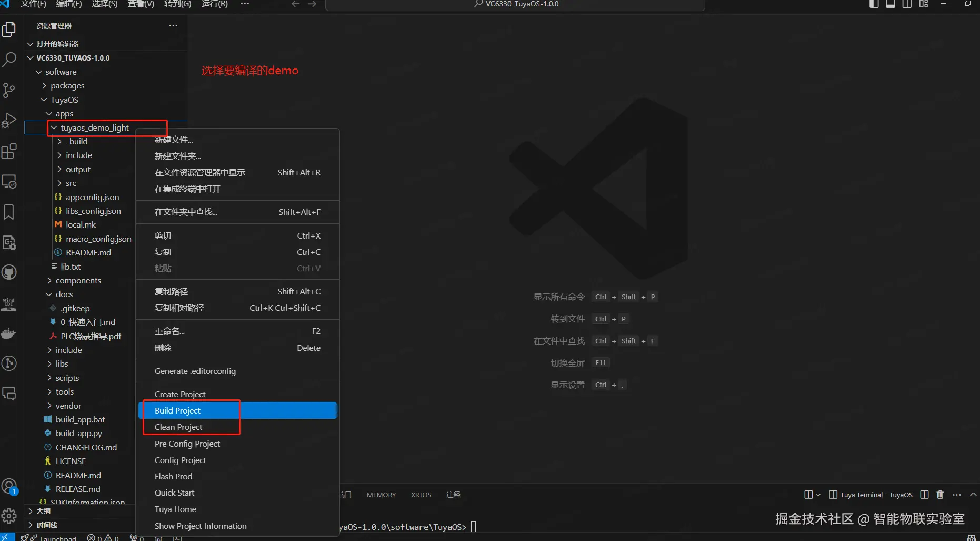Select Pre Config Project entry

(x=238, y=444)
